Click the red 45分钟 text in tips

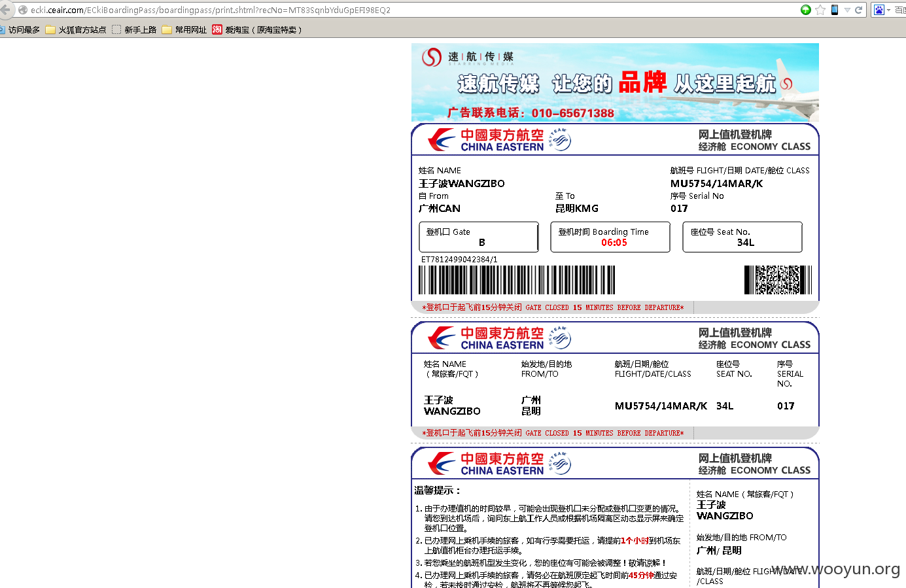click(641, 576)
